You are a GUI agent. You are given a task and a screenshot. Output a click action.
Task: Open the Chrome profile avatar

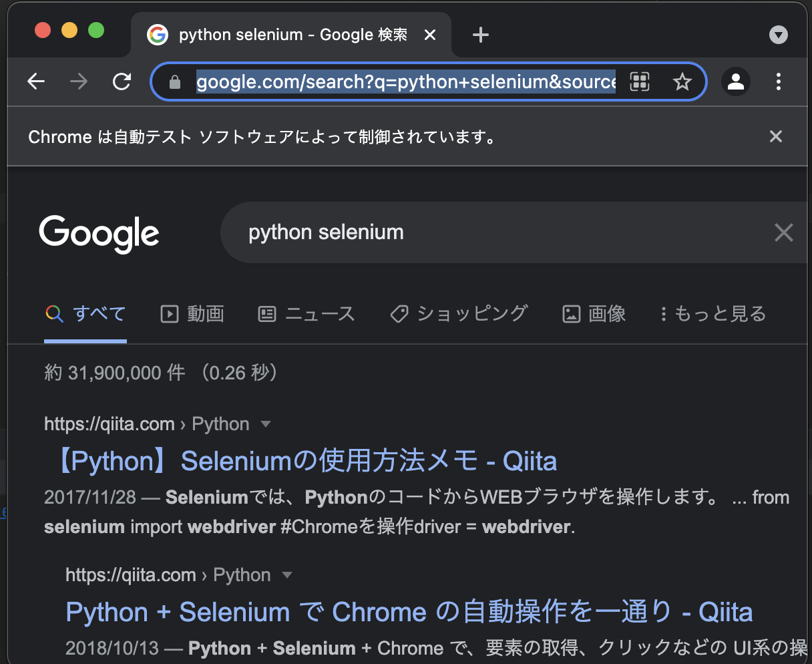pyautogui.click(x=736, y=81)
